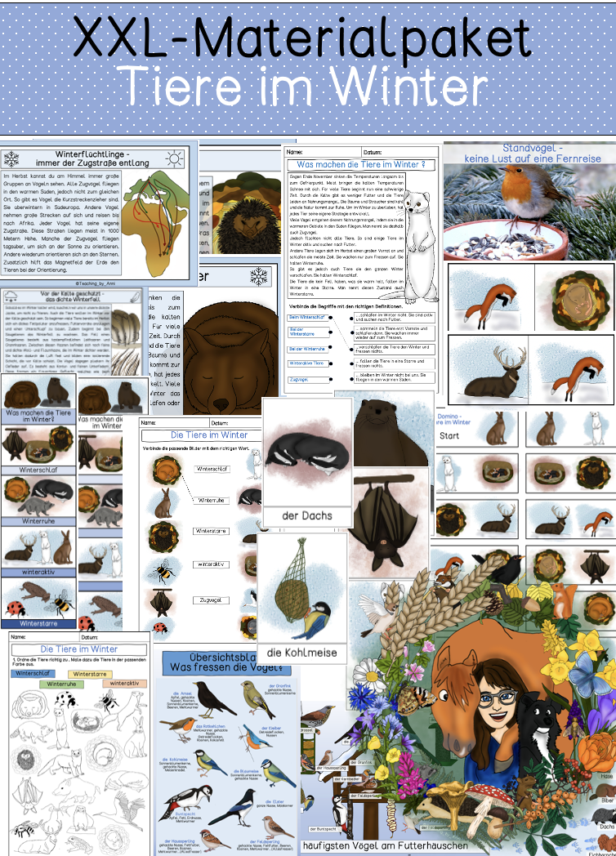Click the "Winterstarre" word box on the matching worksheet

pos(211,531)
